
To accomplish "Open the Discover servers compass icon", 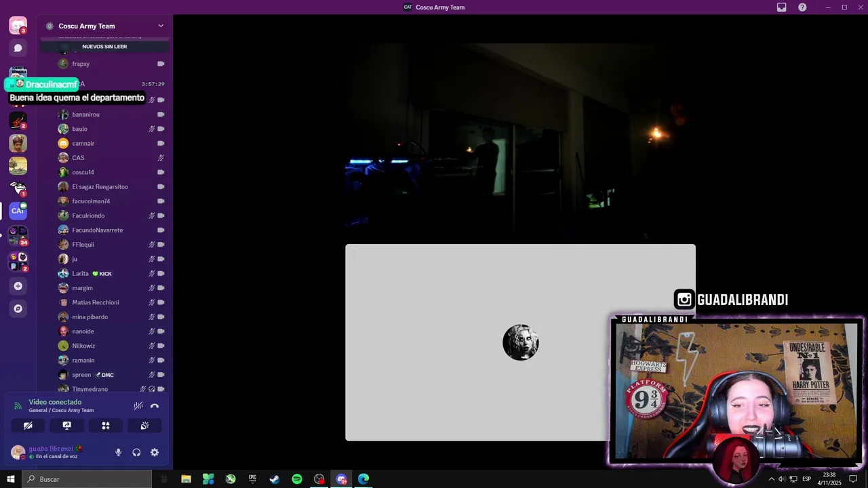I will pos(18,308).
